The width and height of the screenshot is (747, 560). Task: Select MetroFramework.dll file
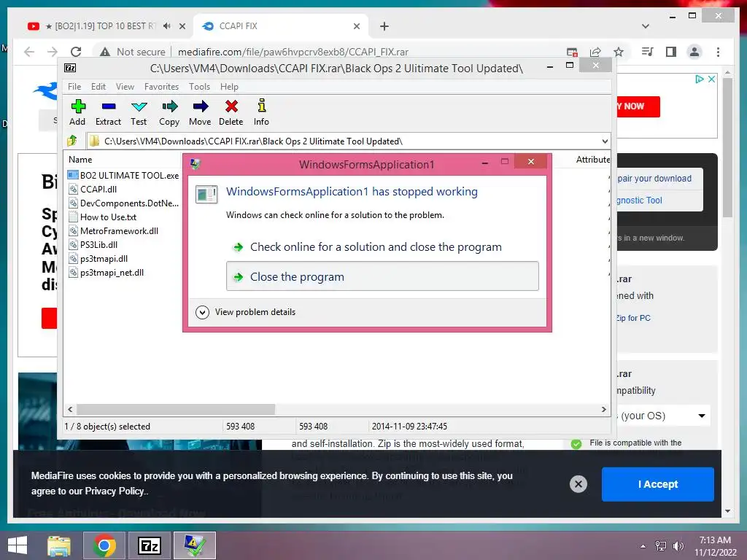tap(113, 231)
